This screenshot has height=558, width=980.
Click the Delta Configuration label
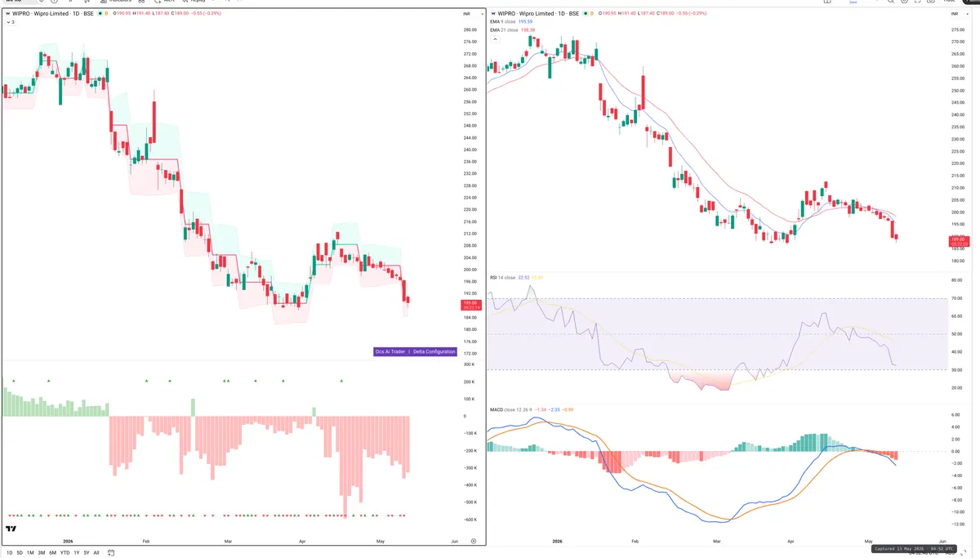[x=434, y=351]
